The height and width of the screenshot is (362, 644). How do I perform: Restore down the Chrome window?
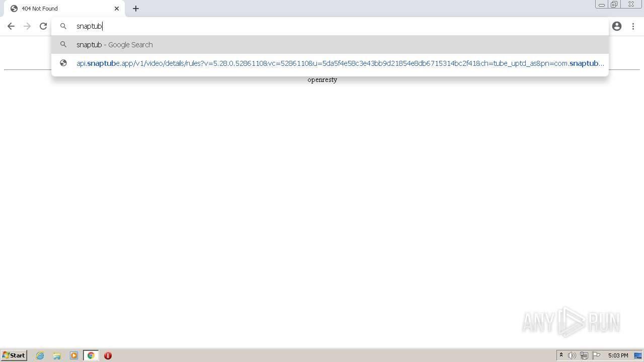pyautogui.click(x=614, y=5)
